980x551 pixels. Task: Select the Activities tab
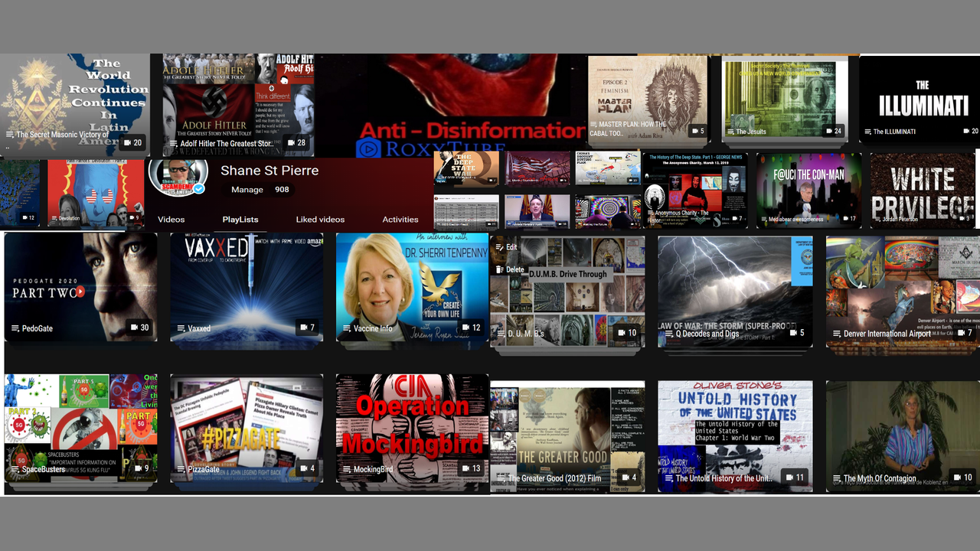tap(400, 220)
